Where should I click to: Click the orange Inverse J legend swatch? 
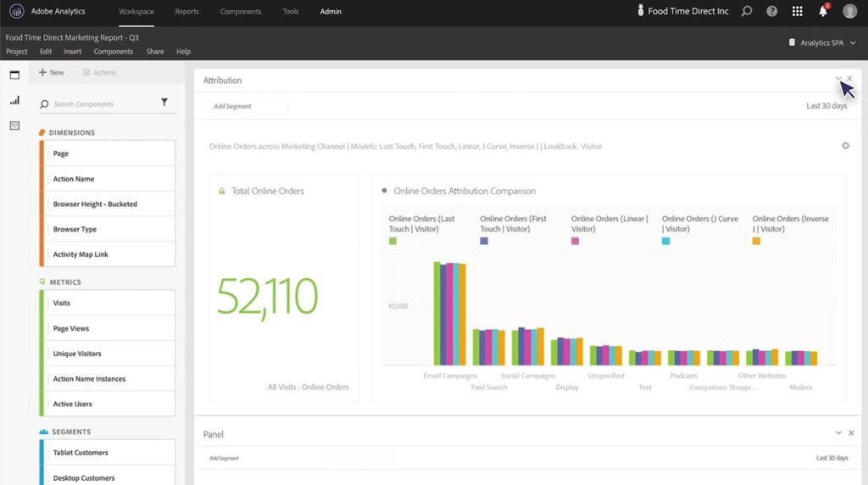tap(756, 241)
